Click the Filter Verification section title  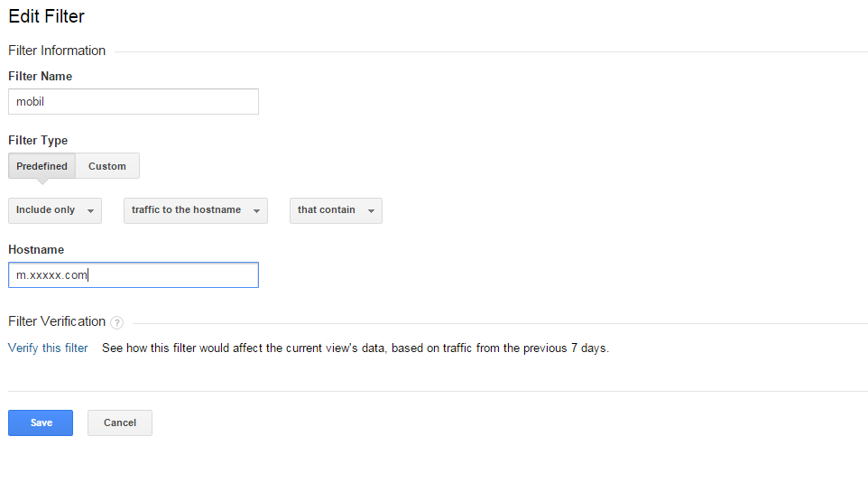click(57, 321)
